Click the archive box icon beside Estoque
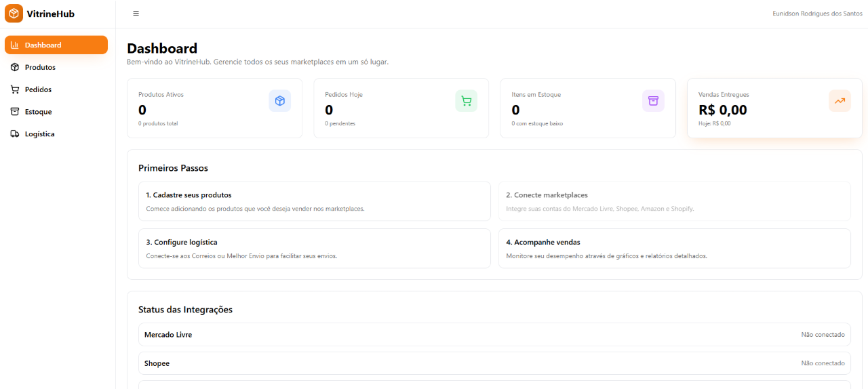 [x=15, y=112]
